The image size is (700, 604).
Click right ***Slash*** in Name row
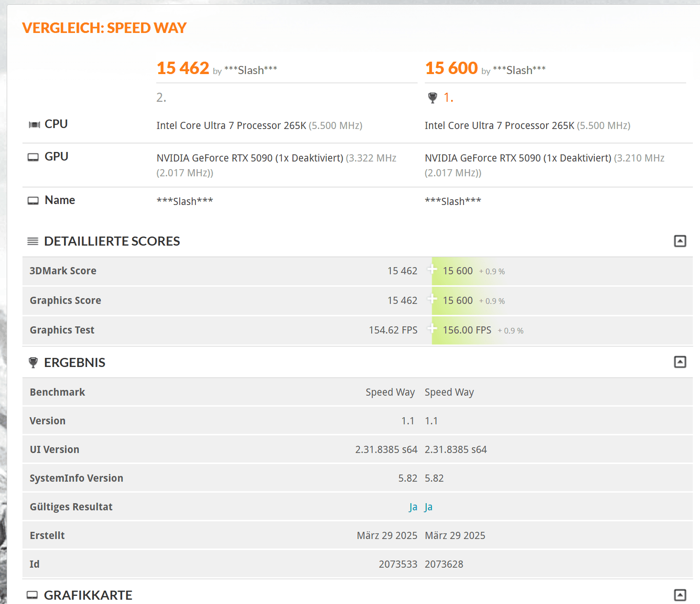click(x=453, y=201)
